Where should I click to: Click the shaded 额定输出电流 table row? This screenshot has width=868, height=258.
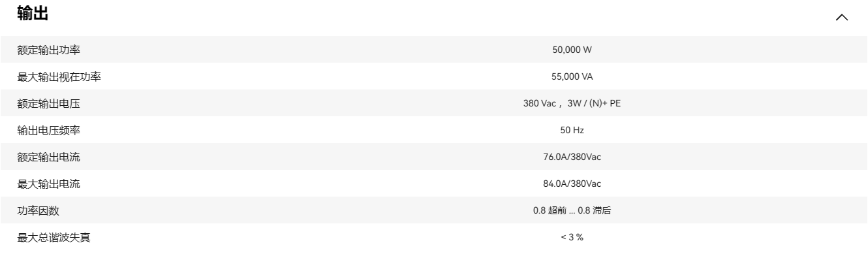coord(434,157)
